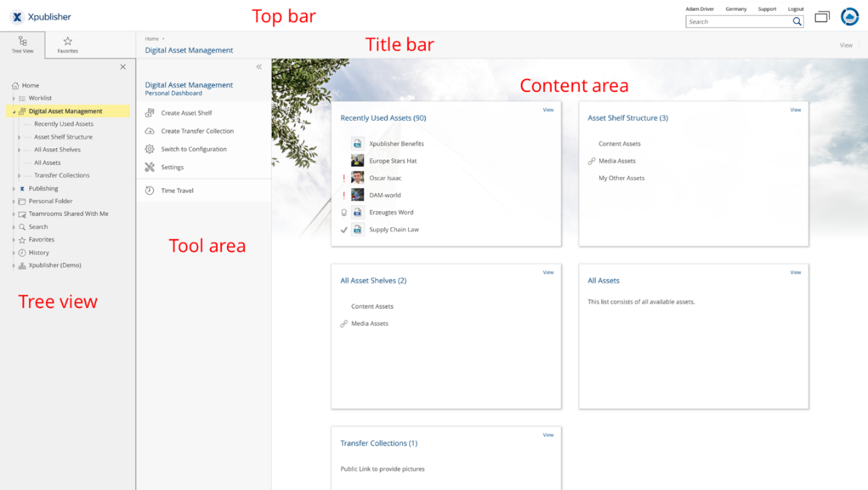The image size is (868, 490).
Task: Click the Erzeugtes Word document icon
Action: [x=357, y=212]
